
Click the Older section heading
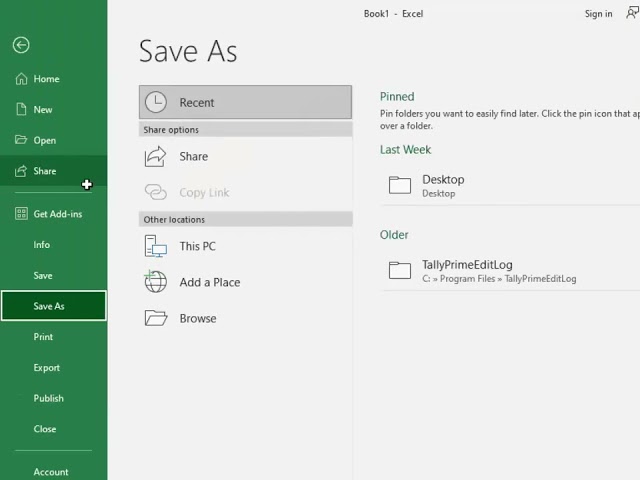tap(394, 235)
